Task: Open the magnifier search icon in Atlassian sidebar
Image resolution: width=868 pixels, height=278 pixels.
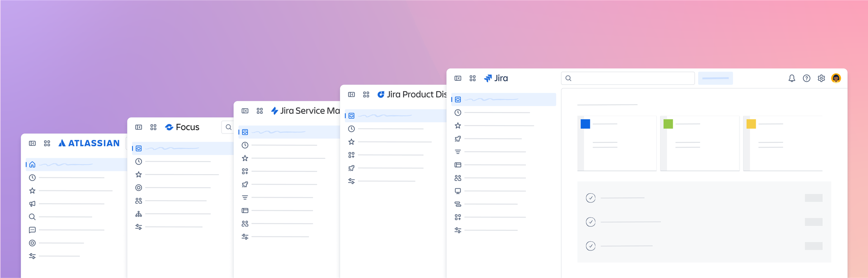Action: (x=32, y=217)
